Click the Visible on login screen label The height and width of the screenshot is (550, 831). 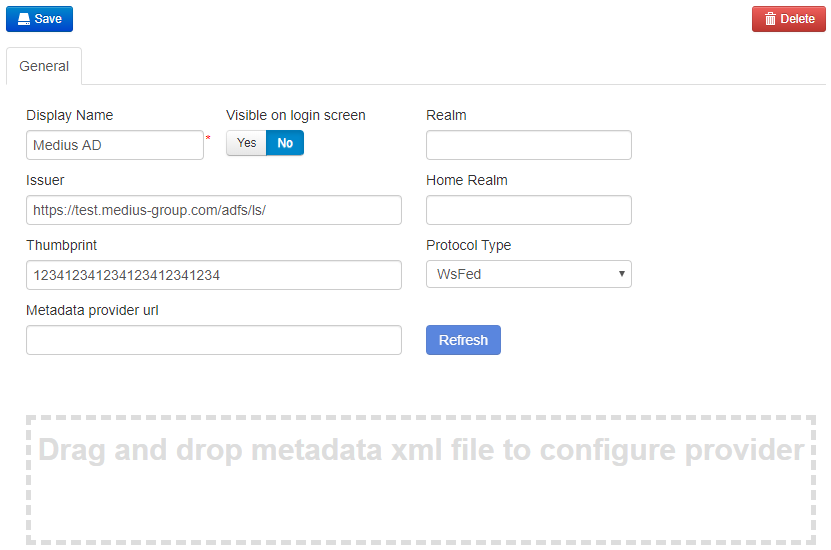coord(296,116)
